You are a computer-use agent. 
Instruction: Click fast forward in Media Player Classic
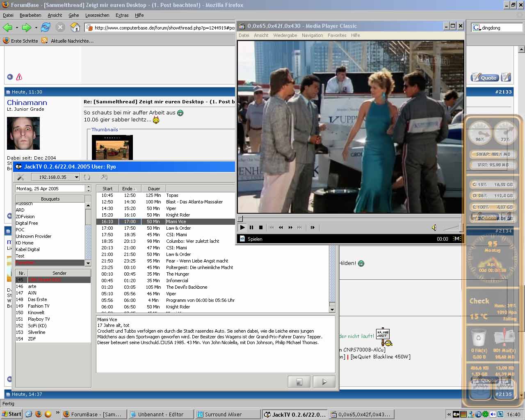(x=290, y=227)
